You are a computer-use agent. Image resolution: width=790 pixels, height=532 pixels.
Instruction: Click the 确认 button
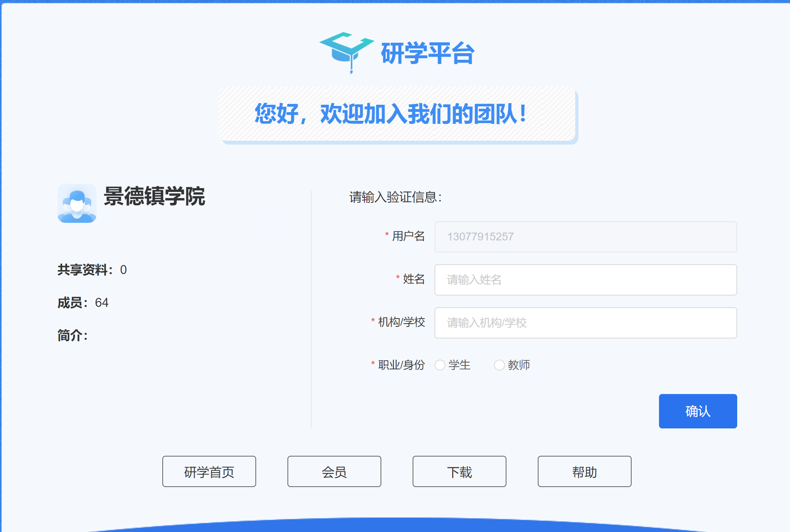tap(698, 411)
